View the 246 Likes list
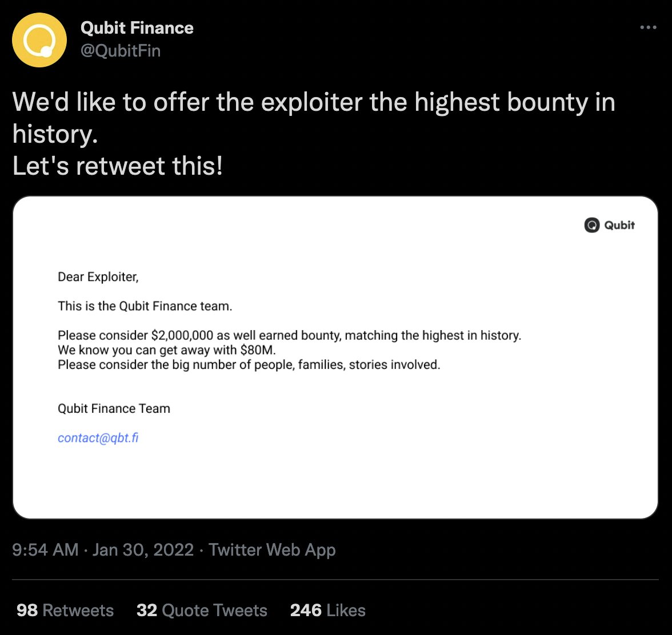 [x=328, y=610]
